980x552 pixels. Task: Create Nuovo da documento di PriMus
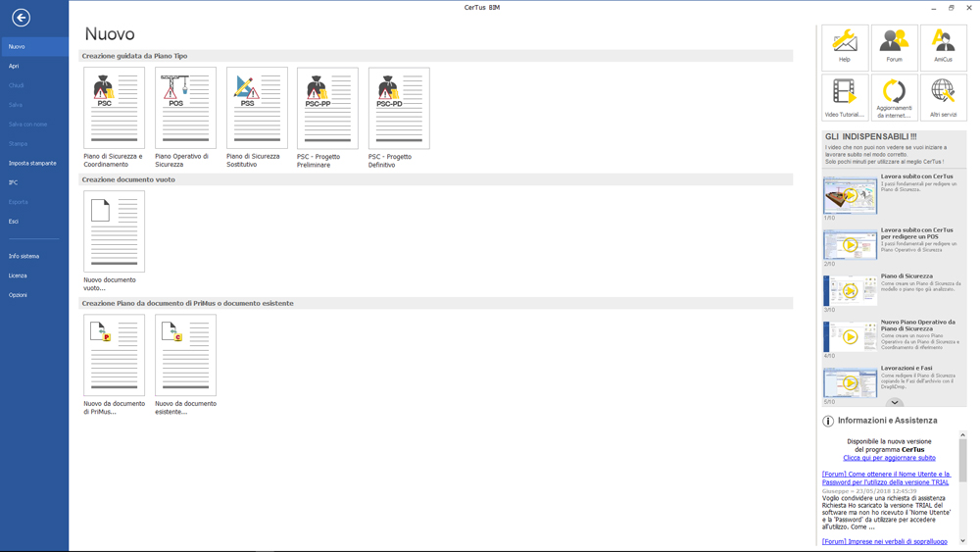(115, 355)
